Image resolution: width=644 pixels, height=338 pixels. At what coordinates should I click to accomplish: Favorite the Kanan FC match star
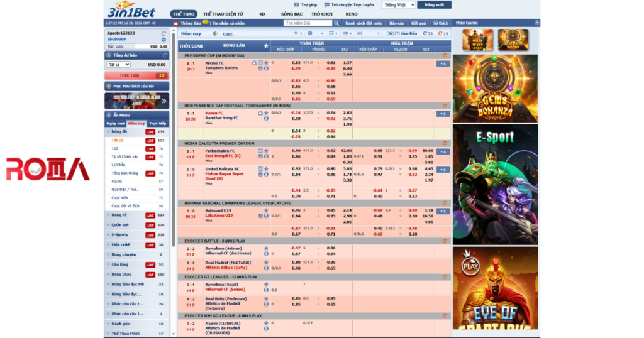(x=266, y=113)
